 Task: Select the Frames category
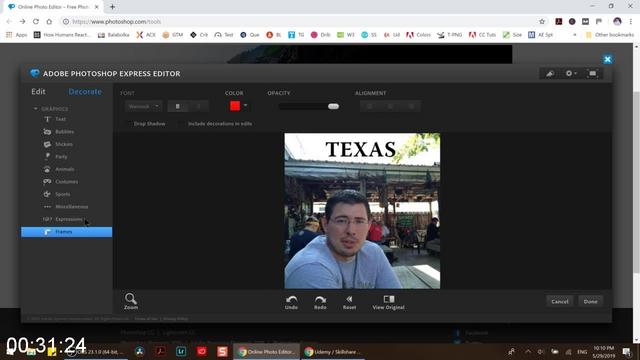(67, 232)
